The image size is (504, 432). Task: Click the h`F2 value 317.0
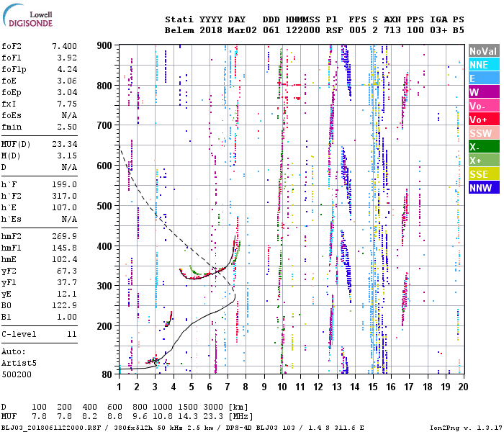point(64,196)
